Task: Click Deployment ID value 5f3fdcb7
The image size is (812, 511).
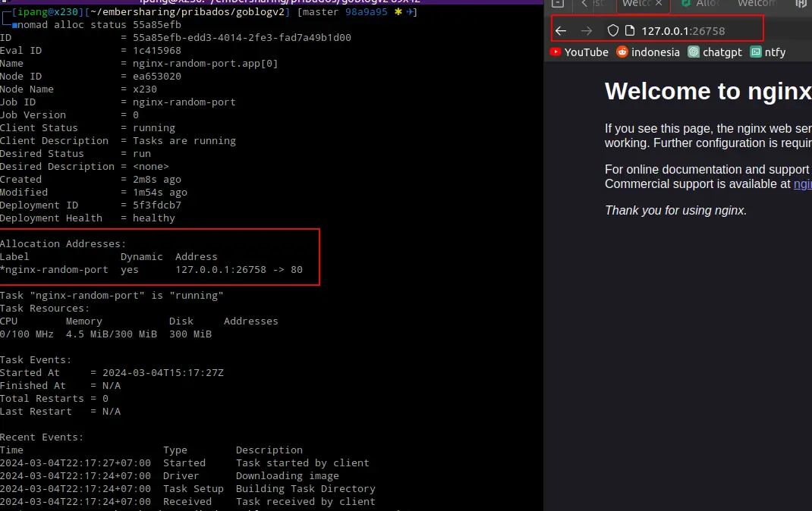Action: [157, 205]
